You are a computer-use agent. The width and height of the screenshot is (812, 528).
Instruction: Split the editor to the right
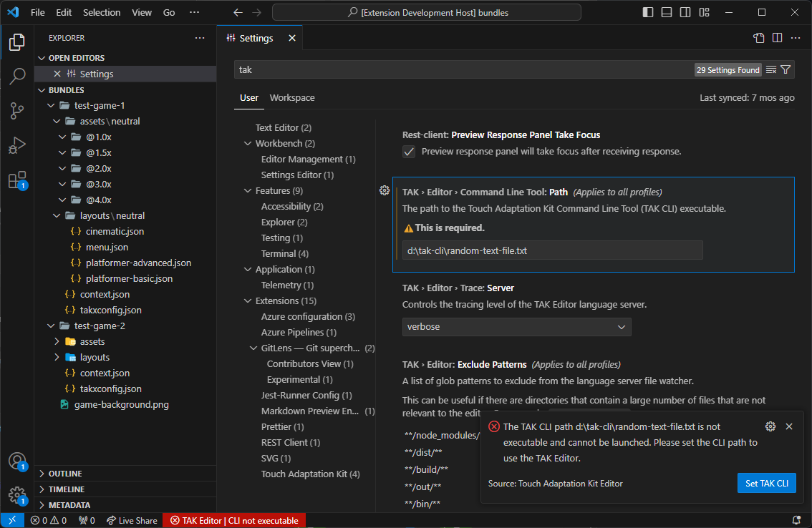click(778, 38)
